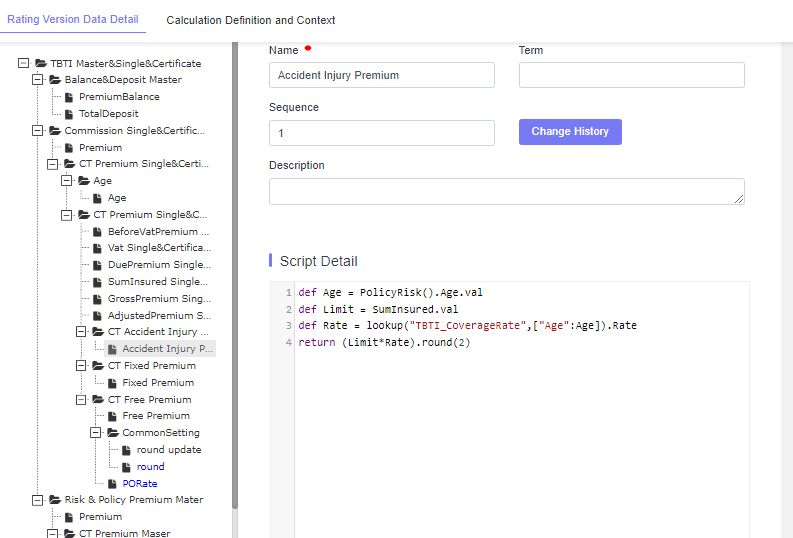The height and width of the screenshot is (538, 793).
Task: Click the Accident Injury P... file icon
Action: [x=112, y=349]
